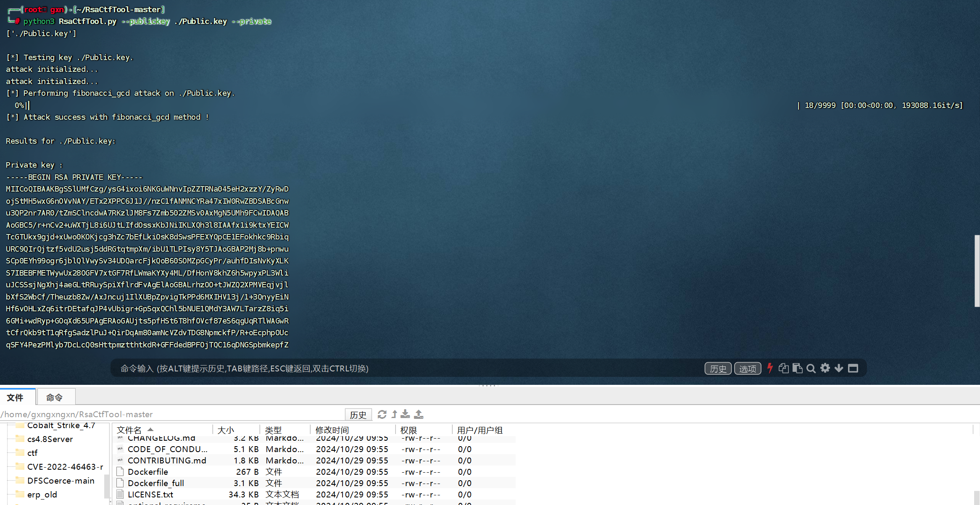Click the red lightning quick-command icon

point(770,368)
